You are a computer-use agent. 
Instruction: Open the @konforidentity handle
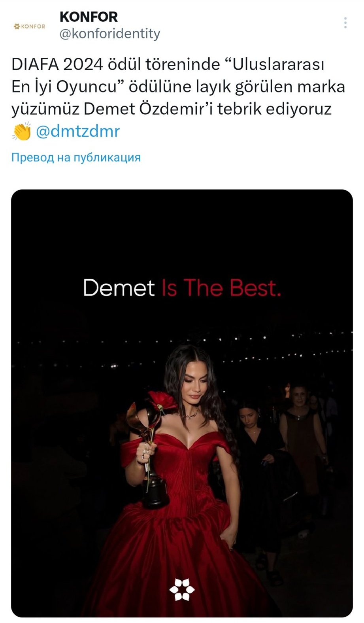(109, 34)
